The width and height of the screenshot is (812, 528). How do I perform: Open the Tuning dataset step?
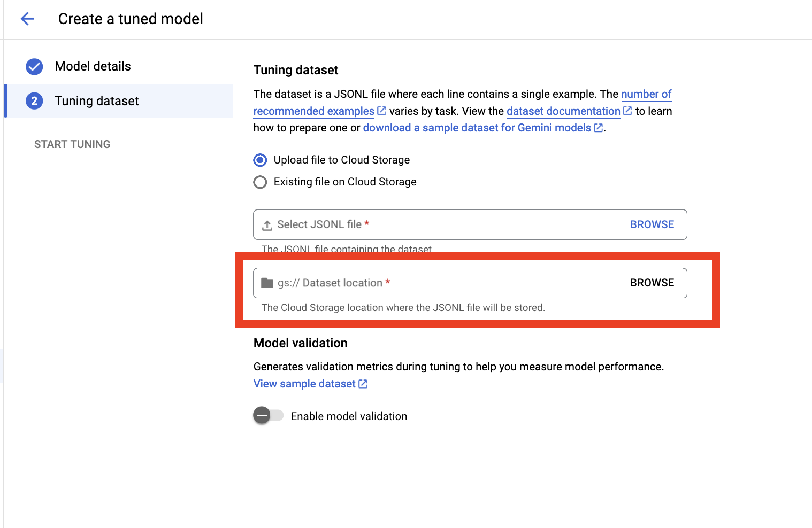point(96,101)
